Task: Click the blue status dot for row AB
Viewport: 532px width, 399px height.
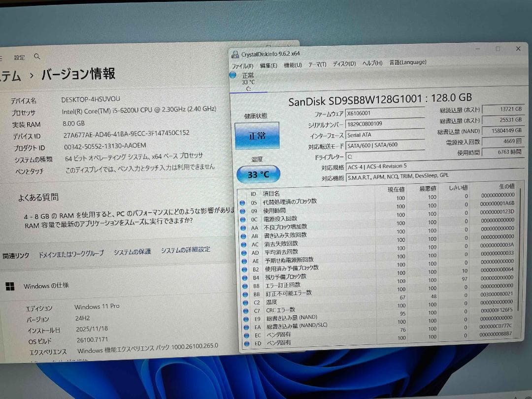Action: pyautogui.click(x=244, y=236)
